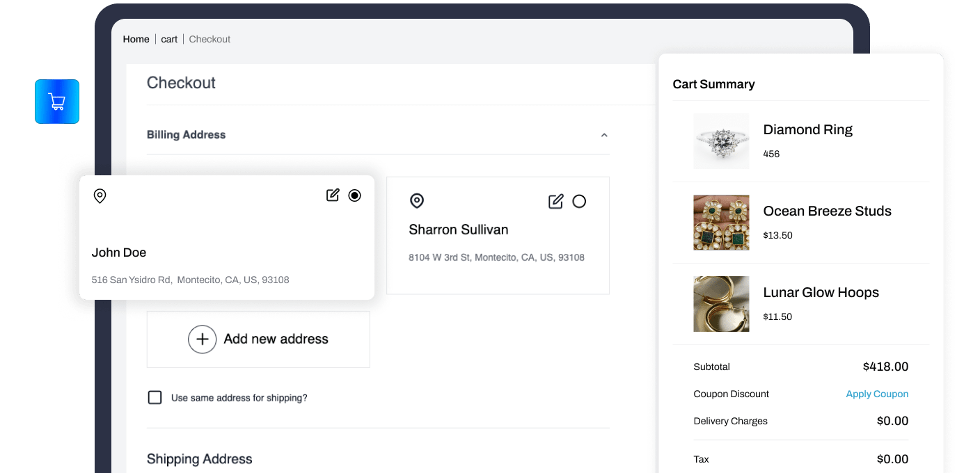
Task: Click the Shipping Address section heading
Action: click(199, 459)
